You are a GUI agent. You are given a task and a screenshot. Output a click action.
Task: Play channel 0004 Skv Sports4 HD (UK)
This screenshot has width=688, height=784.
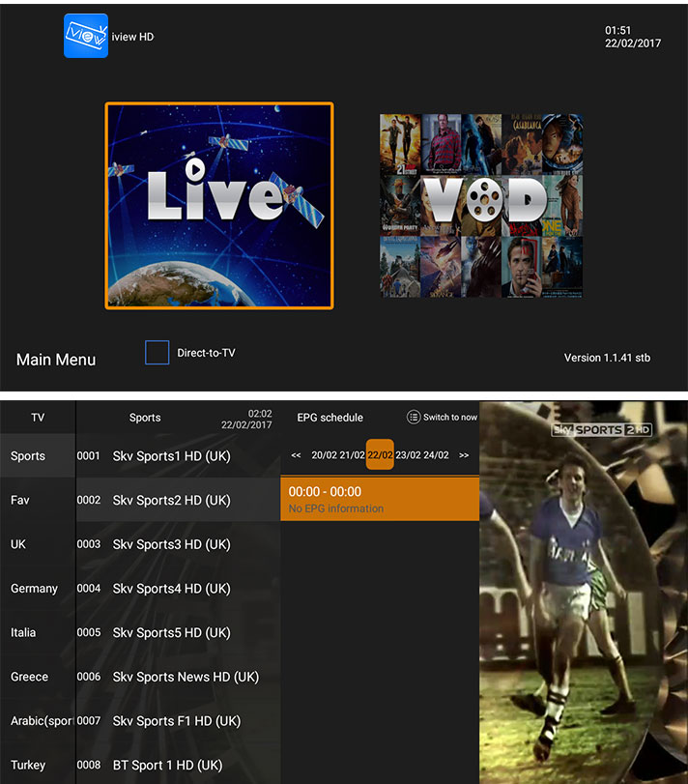click(178, 588)
